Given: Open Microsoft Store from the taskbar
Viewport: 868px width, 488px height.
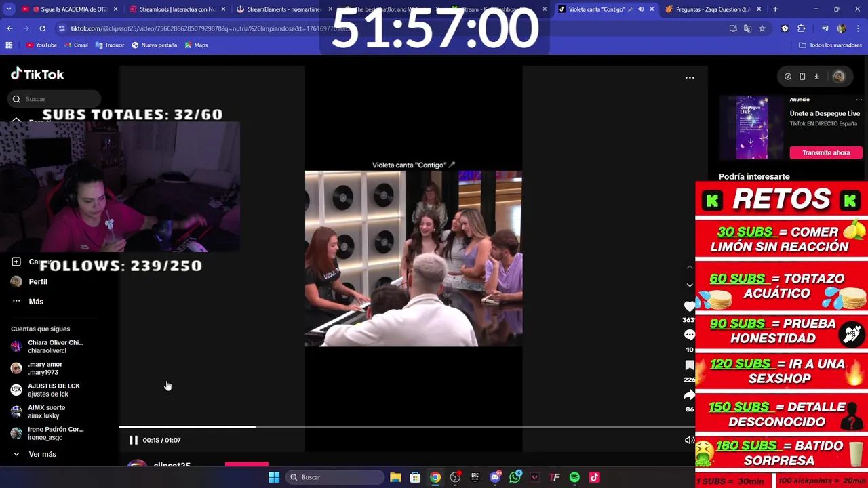Looking at the screenshot, I should (415, 477).
